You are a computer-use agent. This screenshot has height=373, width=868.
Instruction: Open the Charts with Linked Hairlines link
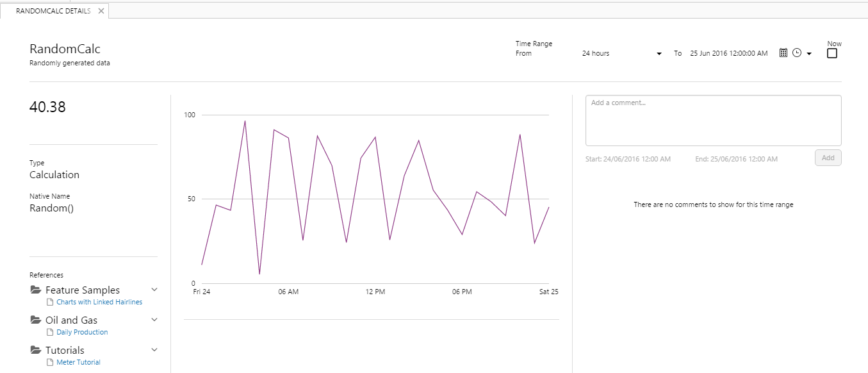(x=99, y=302)
